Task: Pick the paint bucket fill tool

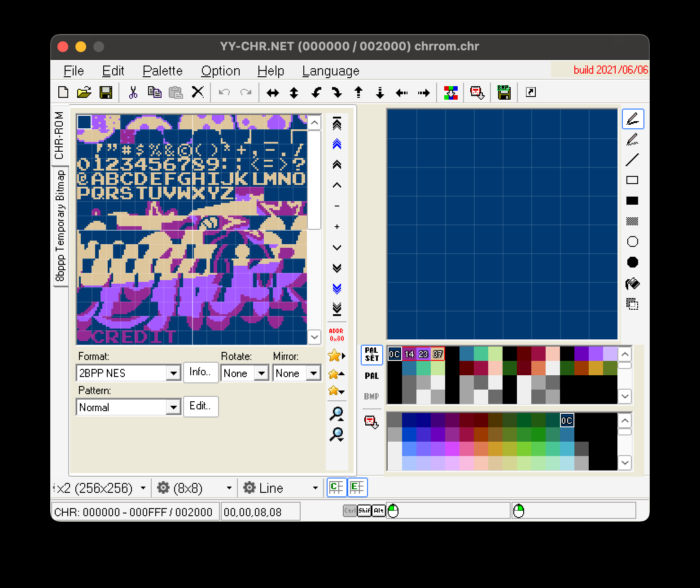Action: 632,284
